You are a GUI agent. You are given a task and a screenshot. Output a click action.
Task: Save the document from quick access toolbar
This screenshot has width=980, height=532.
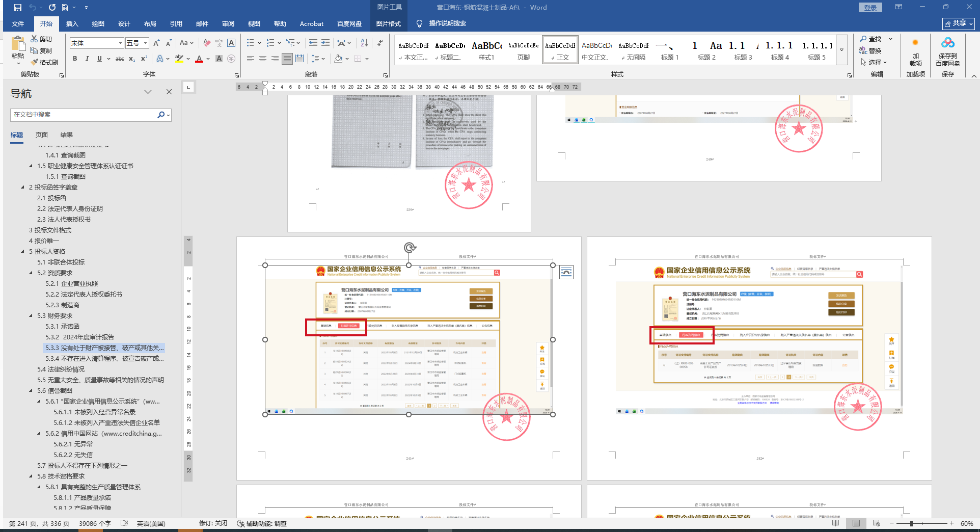[18, 8]
